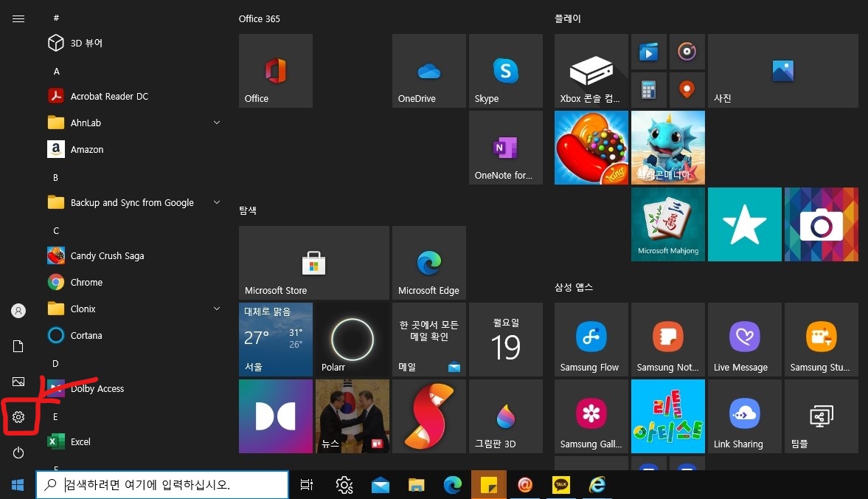Open the 사진 photos tile
Screen dimensions: 868x499
(x=782, y=71)
